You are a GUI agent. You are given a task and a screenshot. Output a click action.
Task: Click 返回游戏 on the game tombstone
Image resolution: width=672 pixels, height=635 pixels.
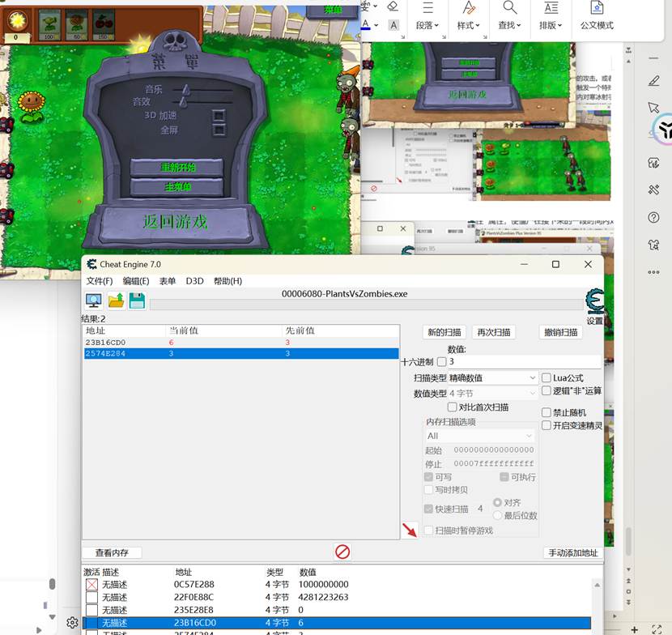[175, 222]
